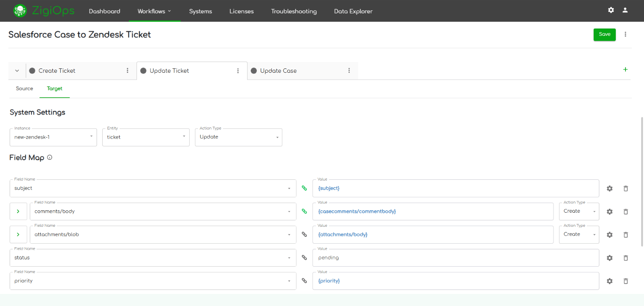Expand the comments/body nested mapping
Viewport: 644px width, 306px height.
(x=18, y=212)
